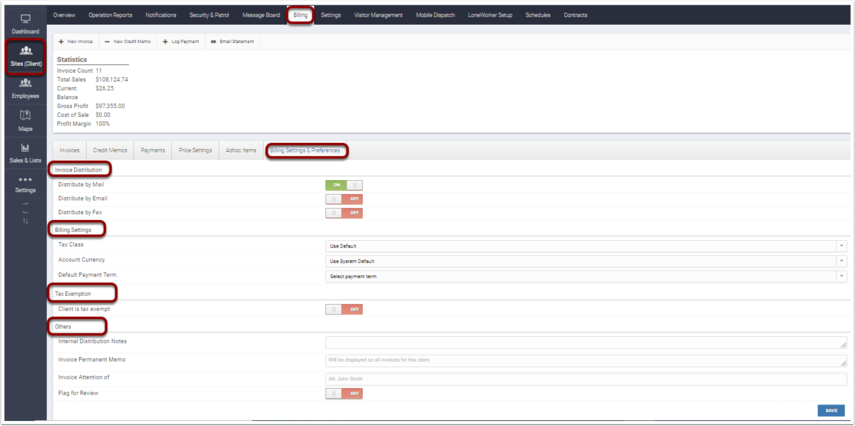Open the Security & Patrol tab

[209, 15]
